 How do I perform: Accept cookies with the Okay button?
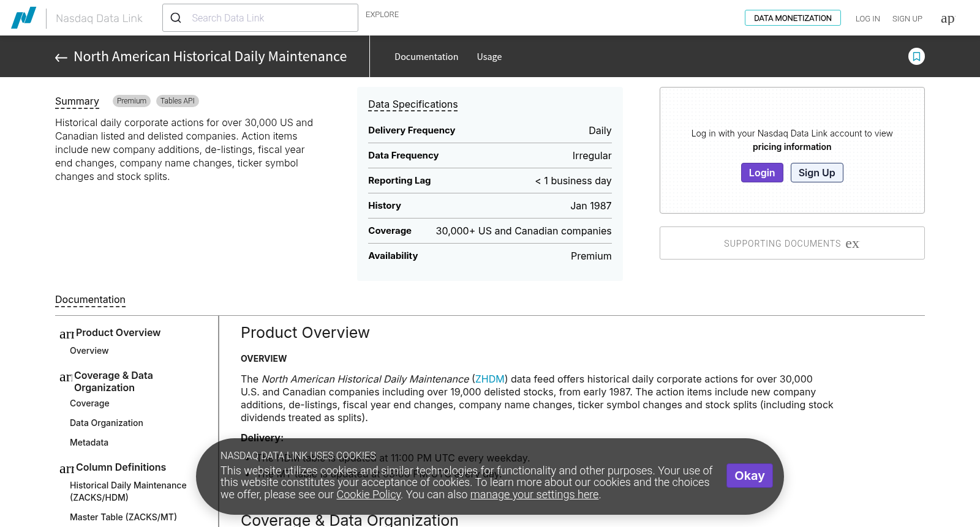pyautogui.click(x=750, y=476)
